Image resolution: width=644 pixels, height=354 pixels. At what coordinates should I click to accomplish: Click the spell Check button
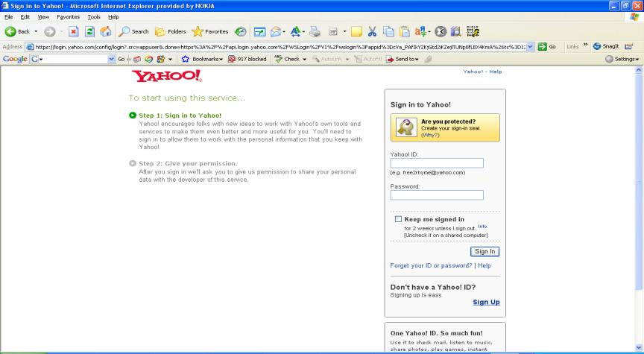(x=287, y=59)
